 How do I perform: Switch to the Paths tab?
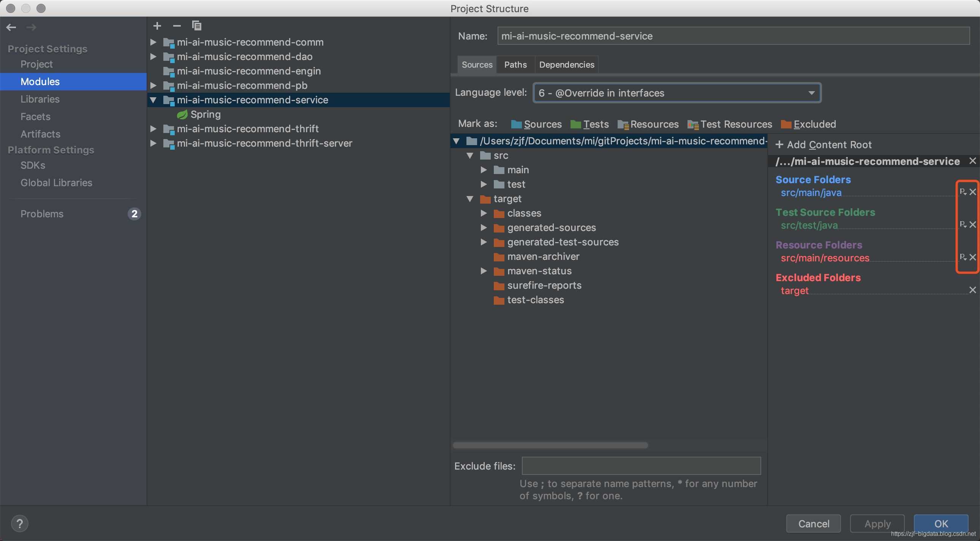click(515, 65)
